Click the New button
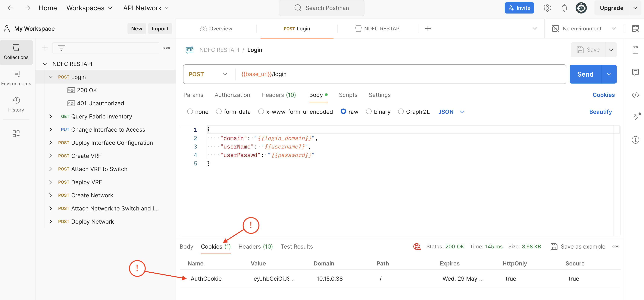 (136, 29)
